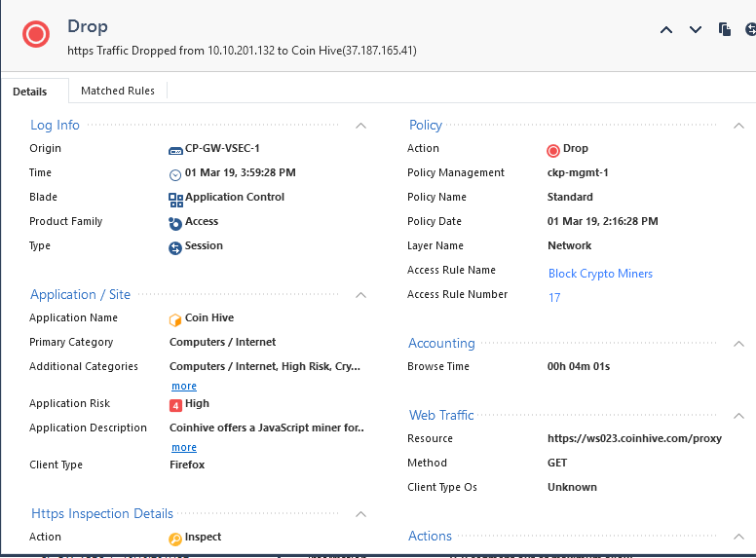The width and height of the screenshot is (756, 558).
Task: Select the time value 01 Mar 19, 3:59:28 PM
Action: 240,172
